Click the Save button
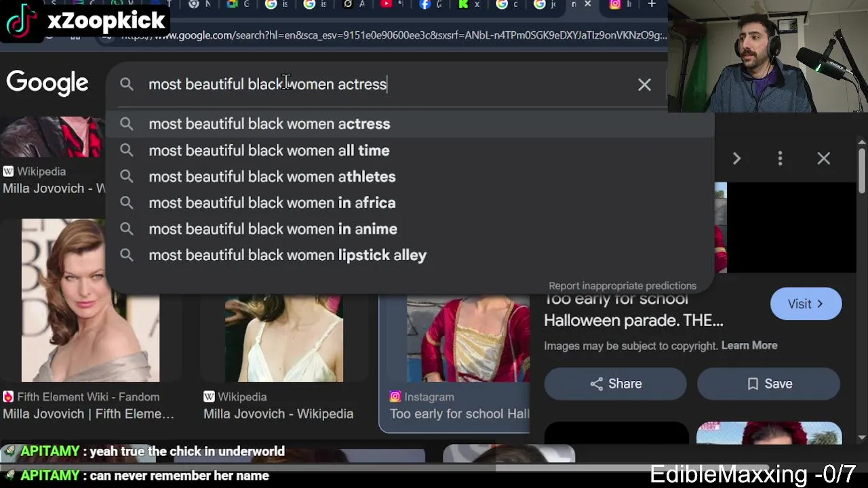868x488 pixels. [768, 384]
